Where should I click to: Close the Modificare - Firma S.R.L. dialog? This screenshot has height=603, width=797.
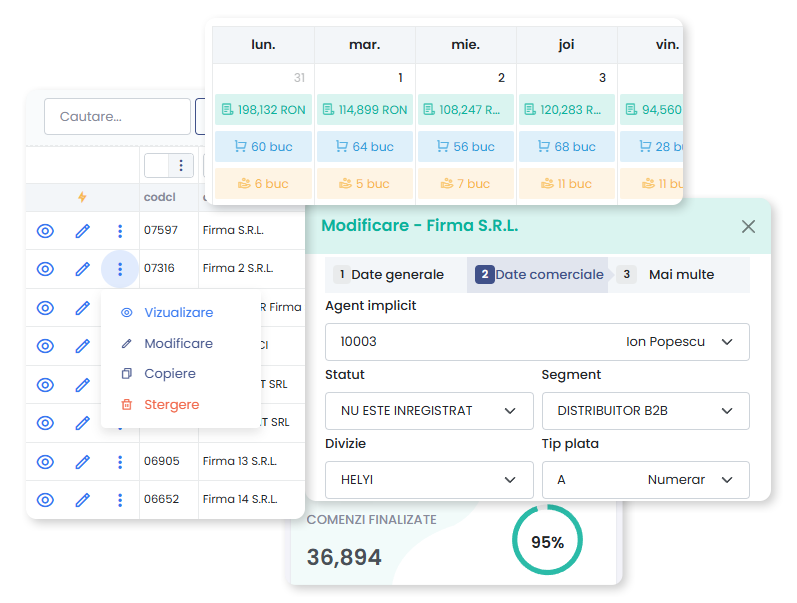coord(748,226)
